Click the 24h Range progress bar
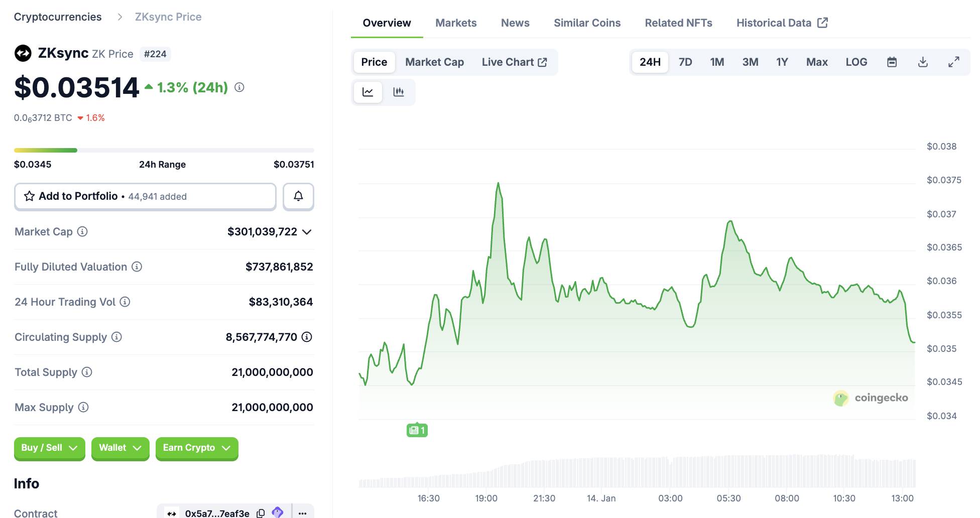The image size is (980, 518). tap(164, 150)
